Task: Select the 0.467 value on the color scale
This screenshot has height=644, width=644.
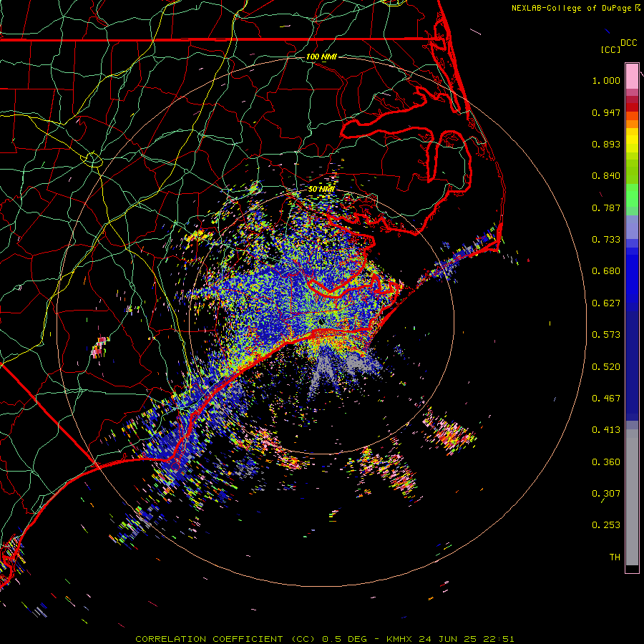Action: click(x=606, y=399)
